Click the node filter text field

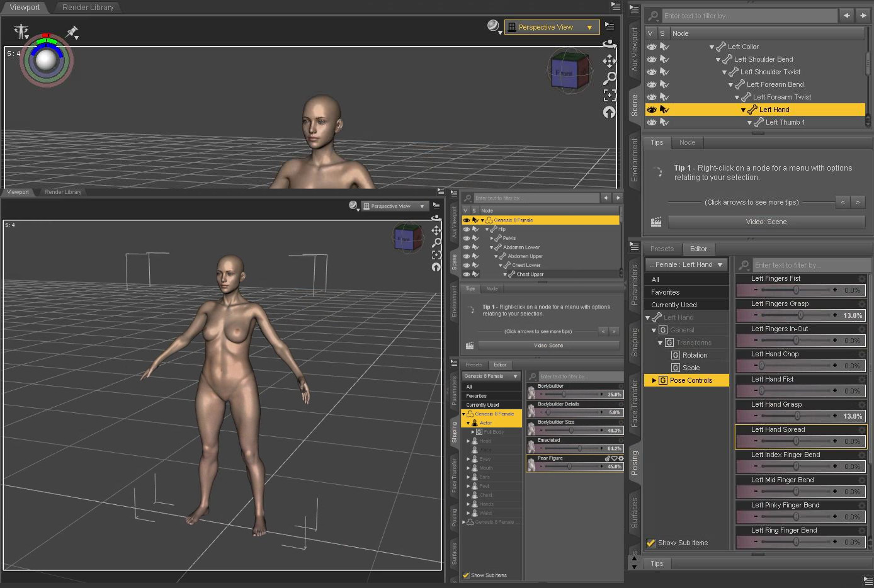(749, 16)
